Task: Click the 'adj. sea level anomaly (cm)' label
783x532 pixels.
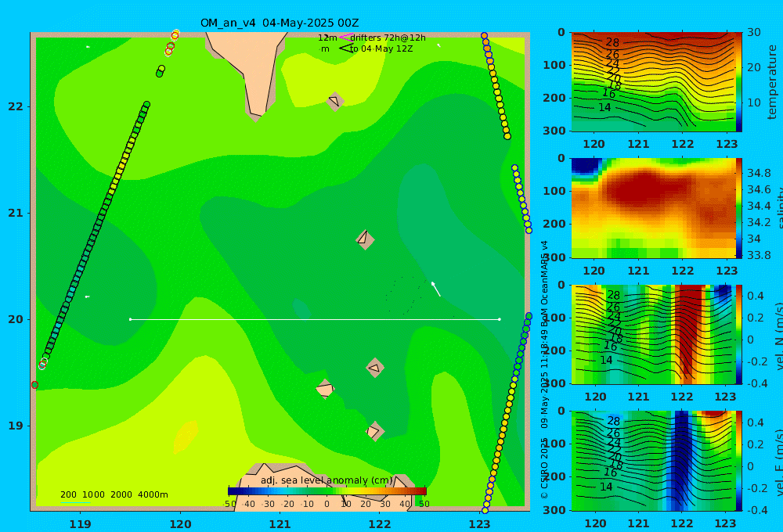Action: 326,480
